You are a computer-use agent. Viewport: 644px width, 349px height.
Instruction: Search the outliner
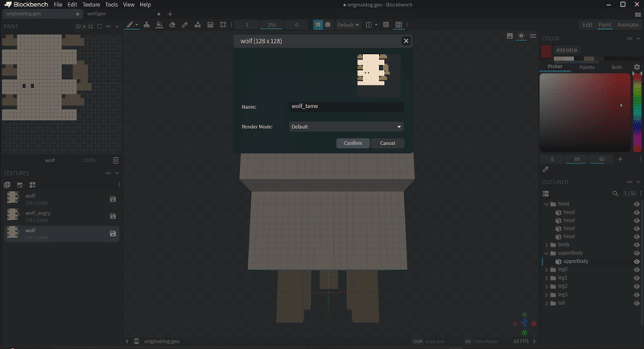615,193
